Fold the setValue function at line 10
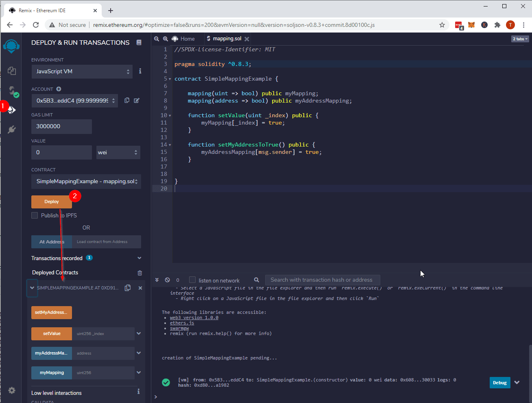Image resolution: width=532 pixels, height=403 pixels. pos(170,116)
